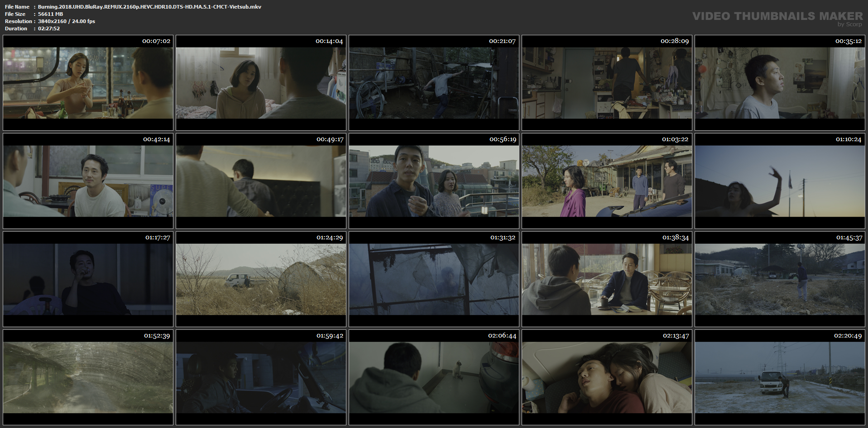Click the Resolution label
This screenshot has width=868, height=428.
click(19, 21)
